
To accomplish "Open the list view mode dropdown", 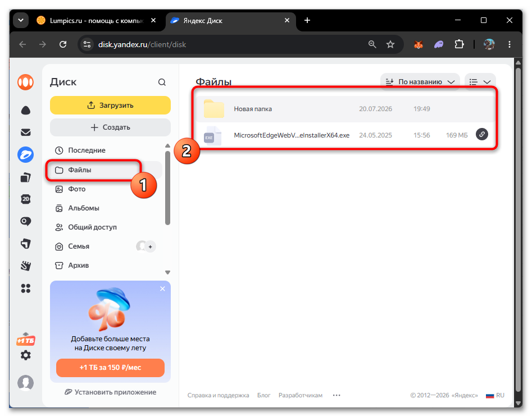I will 480,82.
